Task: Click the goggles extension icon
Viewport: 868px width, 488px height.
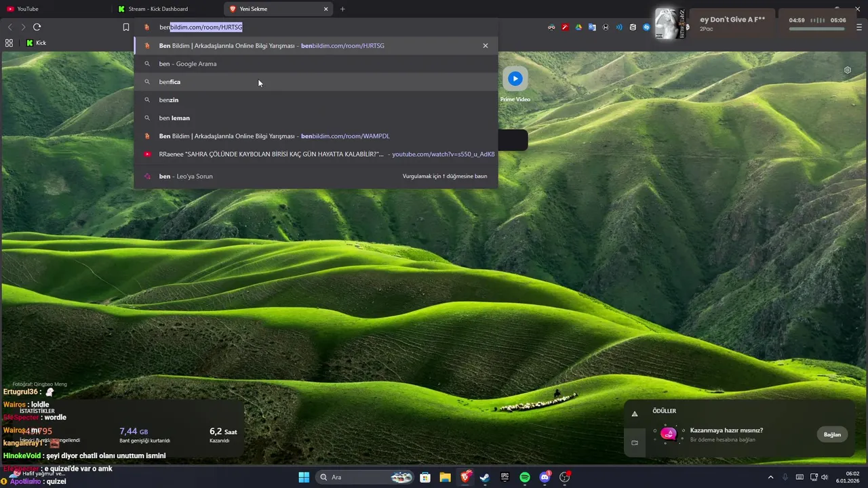Action: [x=551, y=27]
